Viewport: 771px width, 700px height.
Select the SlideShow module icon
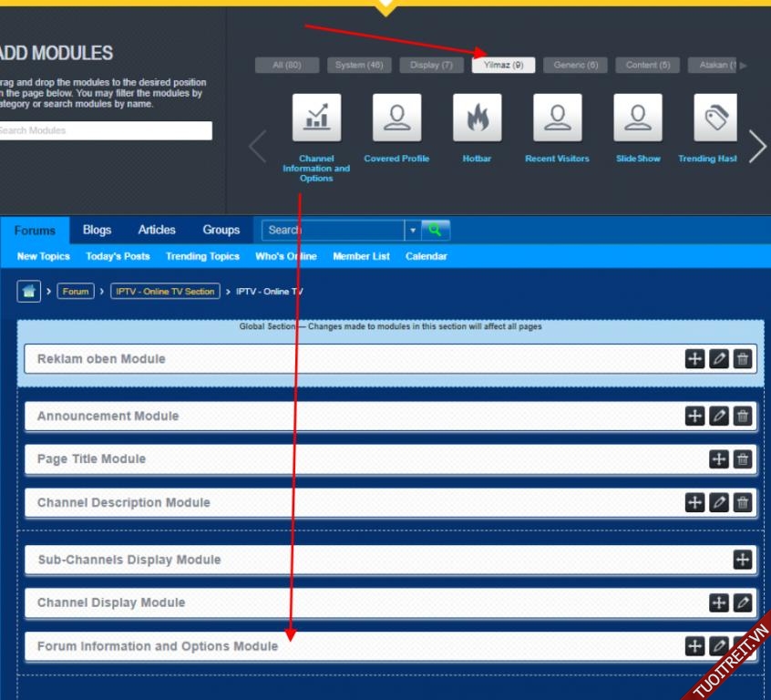tap(638, 118)
